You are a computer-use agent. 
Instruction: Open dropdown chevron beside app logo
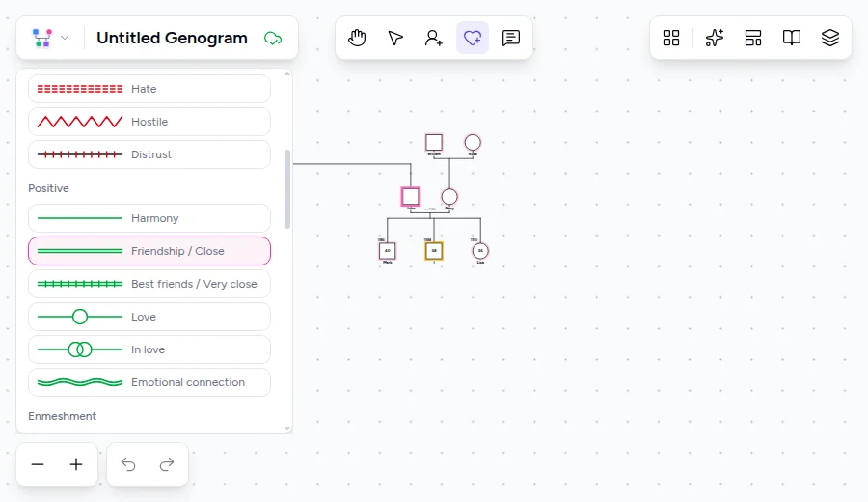pos(65,38)
